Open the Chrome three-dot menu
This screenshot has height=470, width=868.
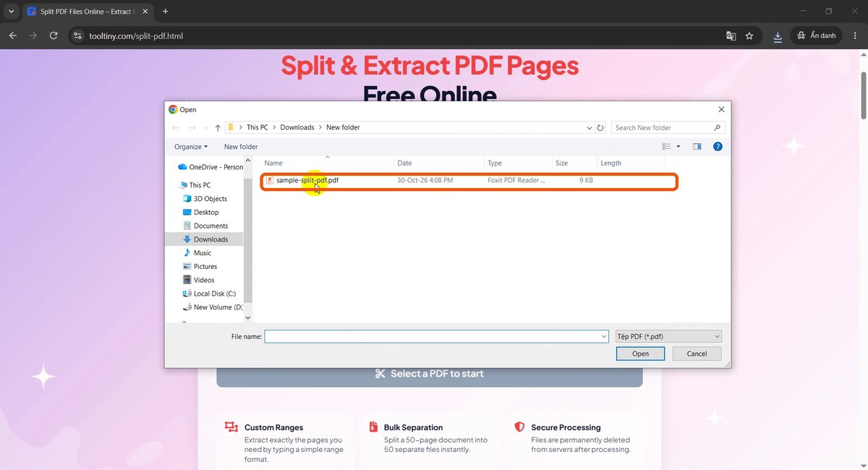coord(855,35)
